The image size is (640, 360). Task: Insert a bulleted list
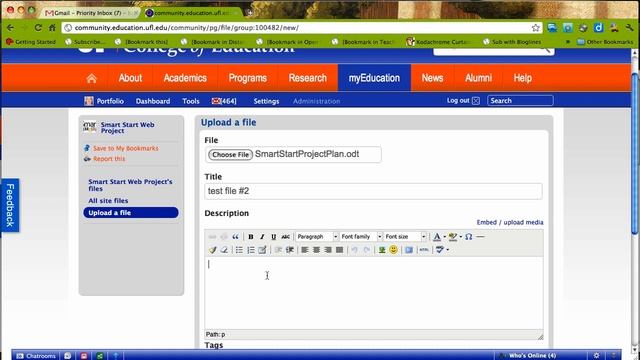point(239,250)
